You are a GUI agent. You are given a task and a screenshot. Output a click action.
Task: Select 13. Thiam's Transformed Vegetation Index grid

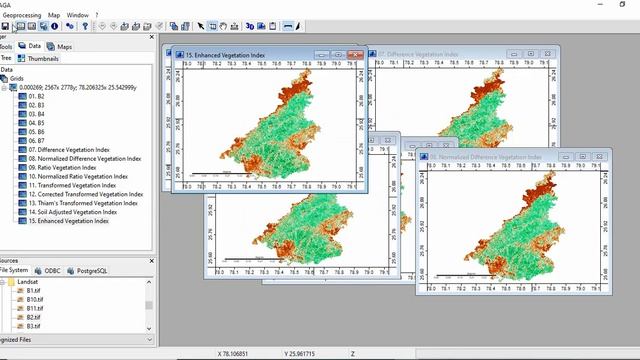[78, 203]
